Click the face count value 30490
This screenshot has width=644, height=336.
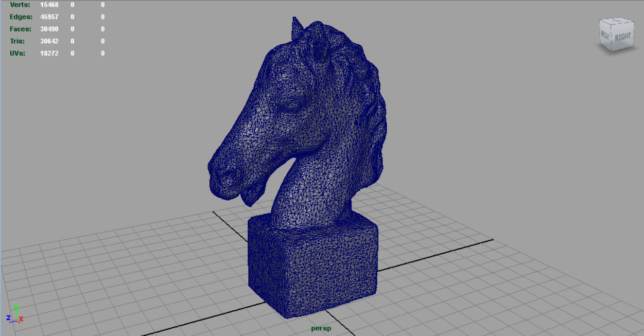tap(49, 29)
